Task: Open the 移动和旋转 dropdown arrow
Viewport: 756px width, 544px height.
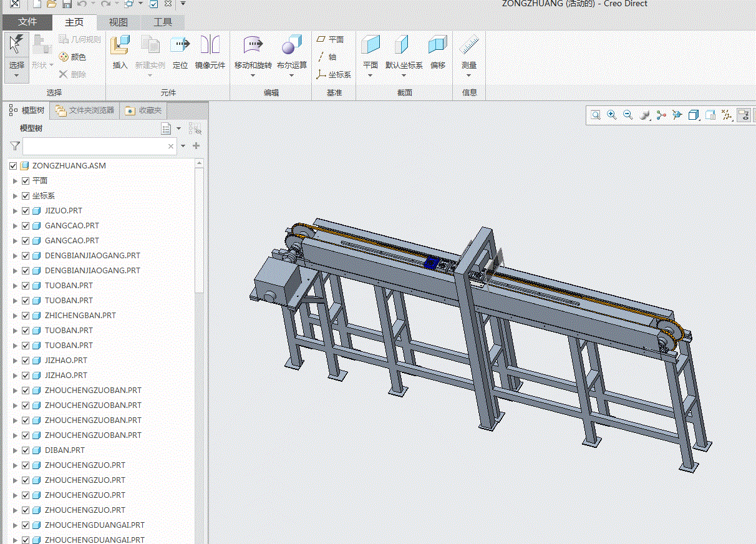Action: pos(253,76)
